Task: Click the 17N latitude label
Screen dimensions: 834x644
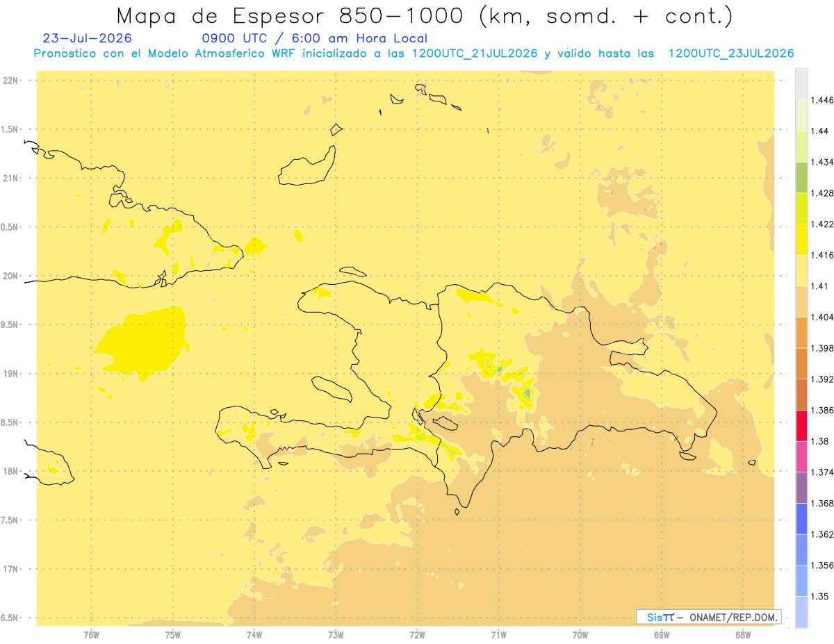Action: [x=11, y=569]
